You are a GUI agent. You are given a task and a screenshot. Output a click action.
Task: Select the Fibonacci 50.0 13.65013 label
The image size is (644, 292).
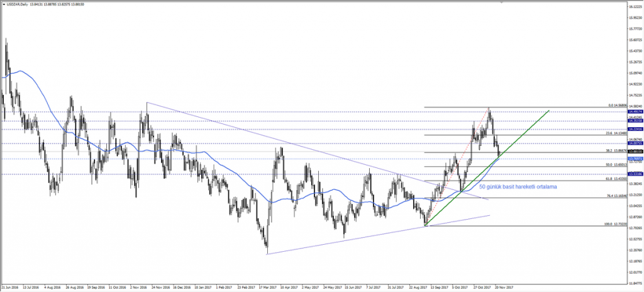point(618,164)
